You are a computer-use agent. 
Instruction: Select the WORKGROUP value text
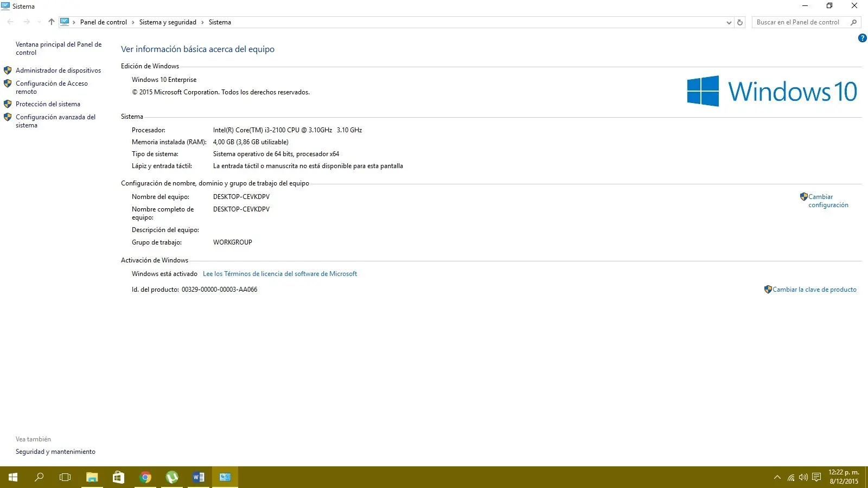pos(233,242)
